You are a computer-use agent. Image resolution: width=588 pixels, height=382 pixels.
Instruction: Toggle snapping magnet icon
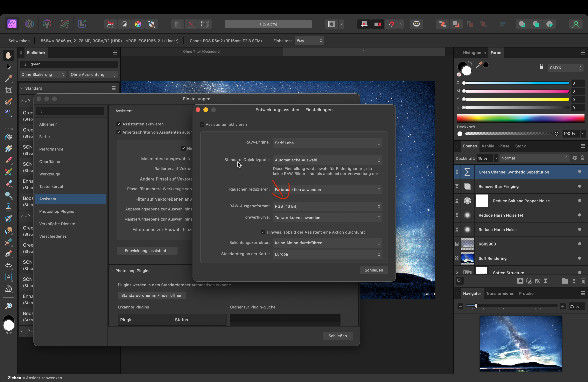pos(391,24)
